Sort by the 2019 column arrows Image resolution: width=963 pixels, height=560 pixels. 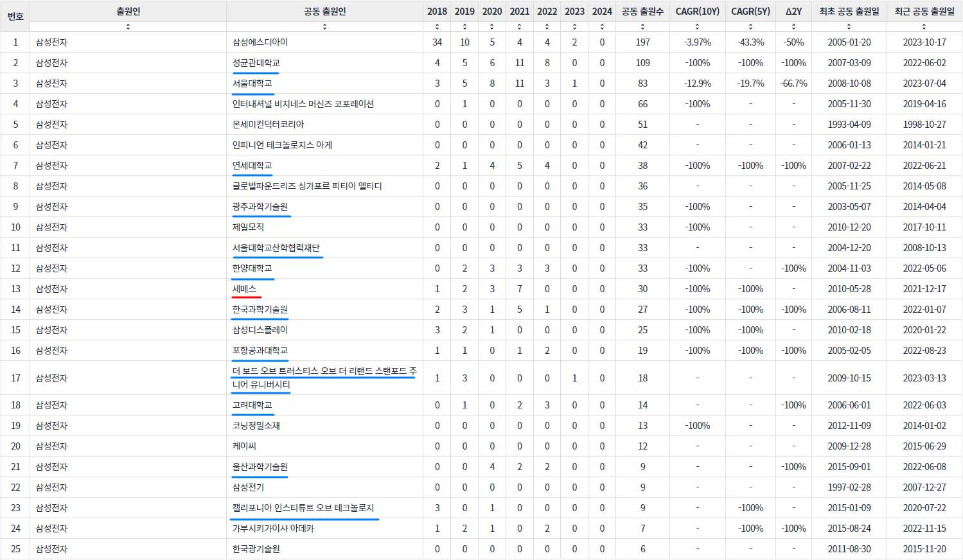pyautogui.click(x=464, y=27)
